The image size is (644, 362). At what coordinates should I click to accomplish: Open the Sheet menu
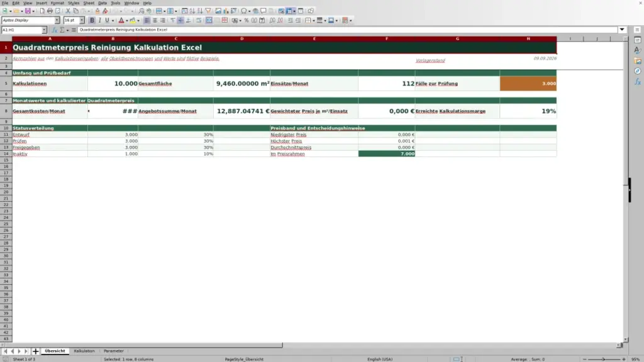click(x=89, y=3)
